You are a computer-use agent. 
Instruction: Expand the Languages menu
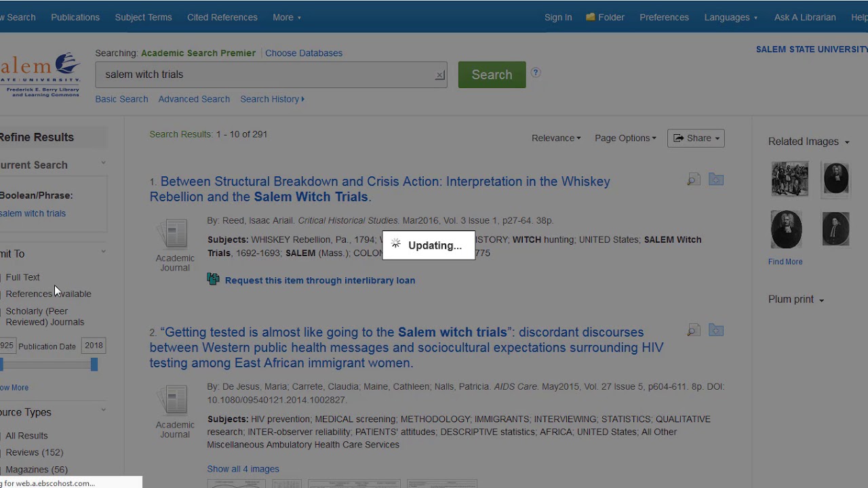point(730,17)
